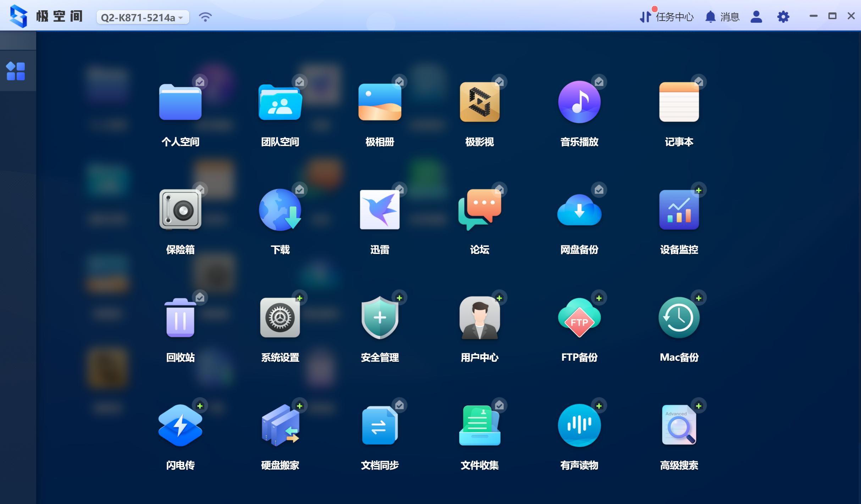Open the 回收站 recycle bin
Screen dimensions: 861x504
(180, 318)
